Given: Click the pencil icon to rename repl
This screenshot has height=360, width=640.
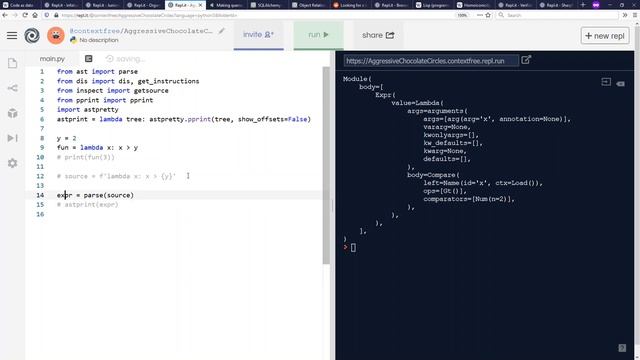Looking at the screenshot, I should 221,31.
